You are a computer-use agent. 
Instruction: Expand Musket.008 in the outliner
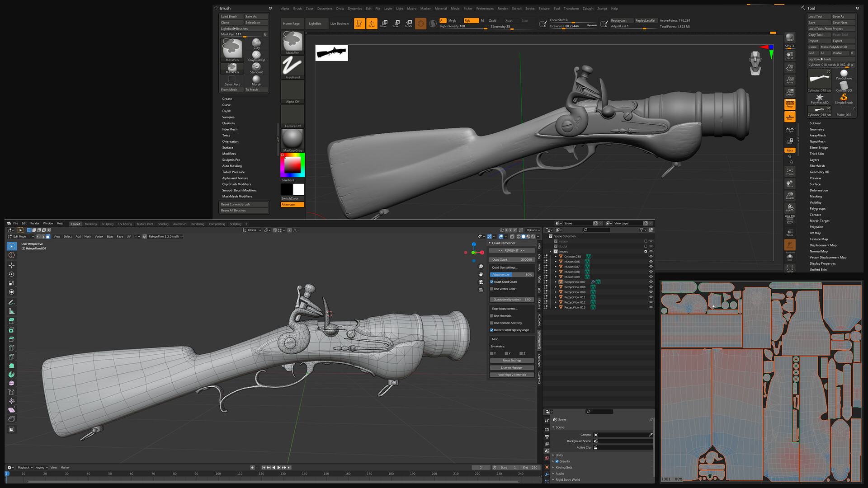(556, 272)
